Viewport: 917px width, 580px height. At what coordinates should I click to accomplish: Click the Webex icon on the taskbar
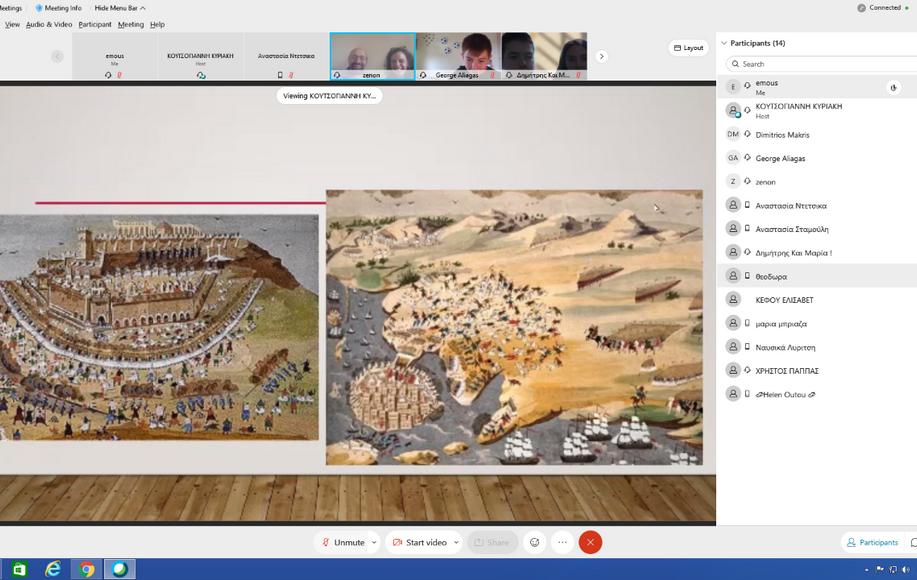click(120, 569)
